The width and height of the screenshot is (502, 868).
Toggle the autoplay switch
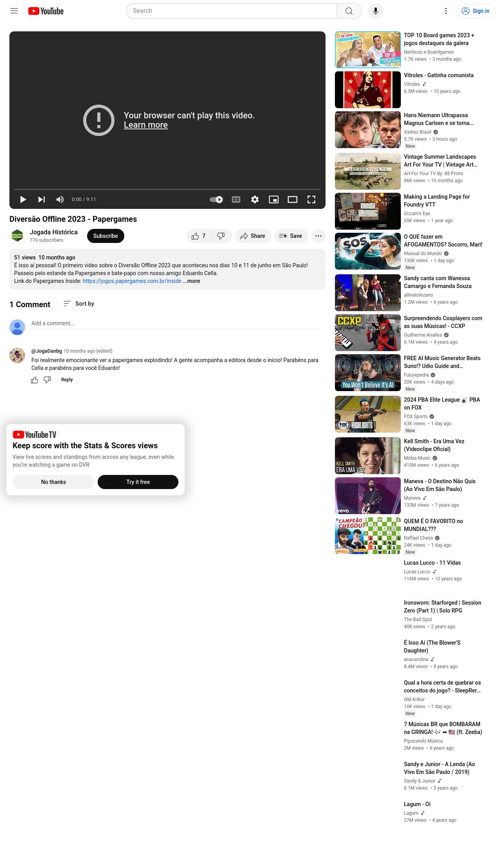click(216, 199)
